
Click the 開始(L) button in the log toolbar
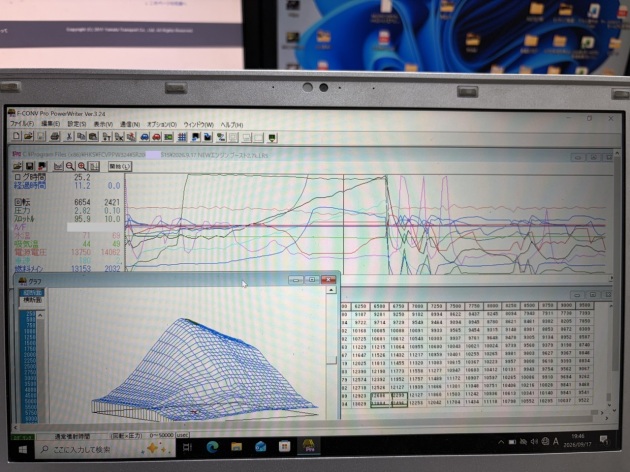click(x=120, y=166)
